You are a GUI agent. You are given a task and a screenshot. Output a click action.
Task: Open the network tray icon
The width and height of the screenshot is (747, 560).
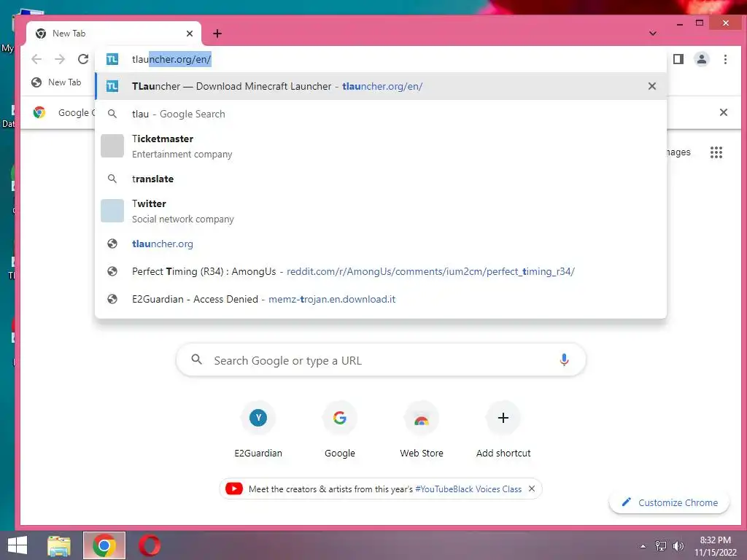coord(661,546)
